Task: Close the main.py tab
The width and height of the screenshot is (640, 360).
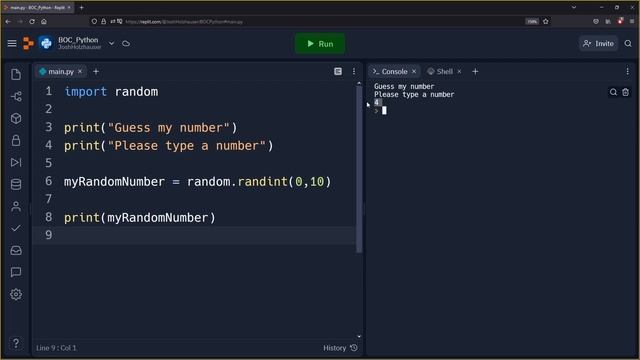Action: coord(80,71)
